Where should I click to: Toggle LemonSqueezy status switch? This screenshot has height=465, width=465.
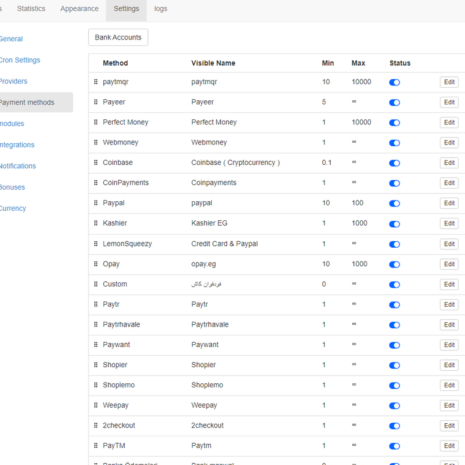coord(394,244)
